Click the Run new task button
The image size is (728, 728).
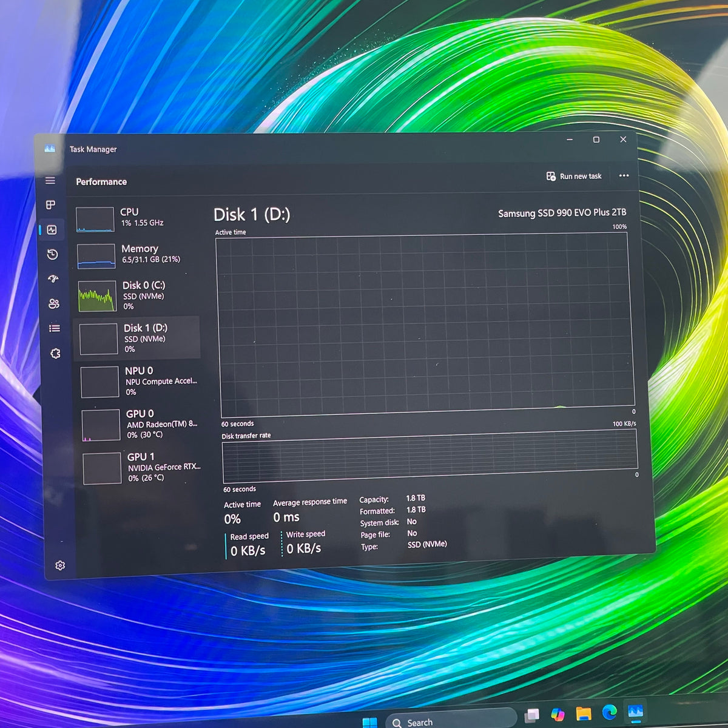[574, 176]
